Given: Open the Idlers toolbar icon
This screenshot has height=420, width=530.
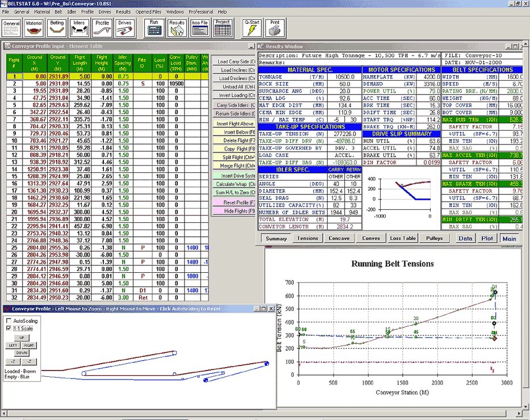Looking at the screenshot, I should tap(79, 28).
